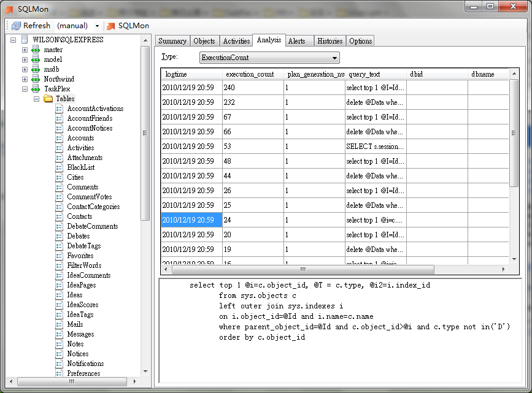
Task: Click the orange SQLMon toolbar icon
Action: [112, 26]
